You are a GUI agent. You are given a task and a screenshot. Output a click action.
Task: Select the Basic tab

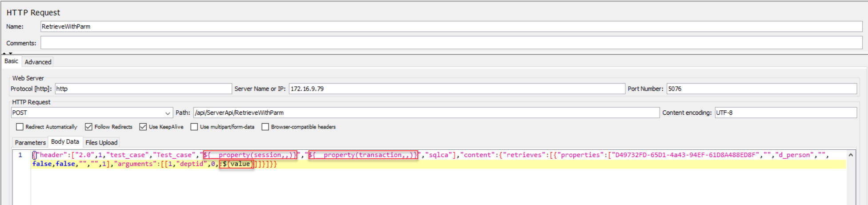pyautogui.click(x=12, y=61)
